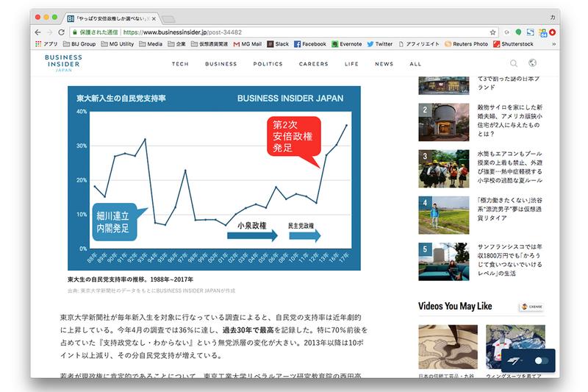The width and height of the screenshot is (588, 392).
Task: Click the floating widget logo icon
Action: (x=514, y=361)
